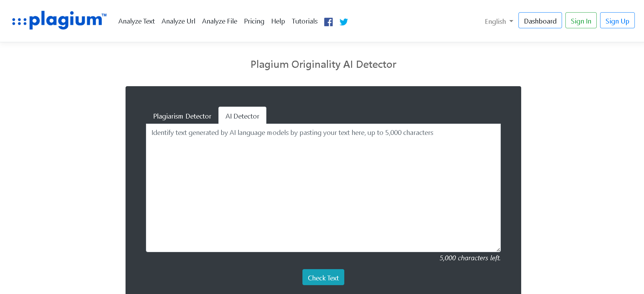Open the Plagium Facebook page icon

(x=328, y=22)
